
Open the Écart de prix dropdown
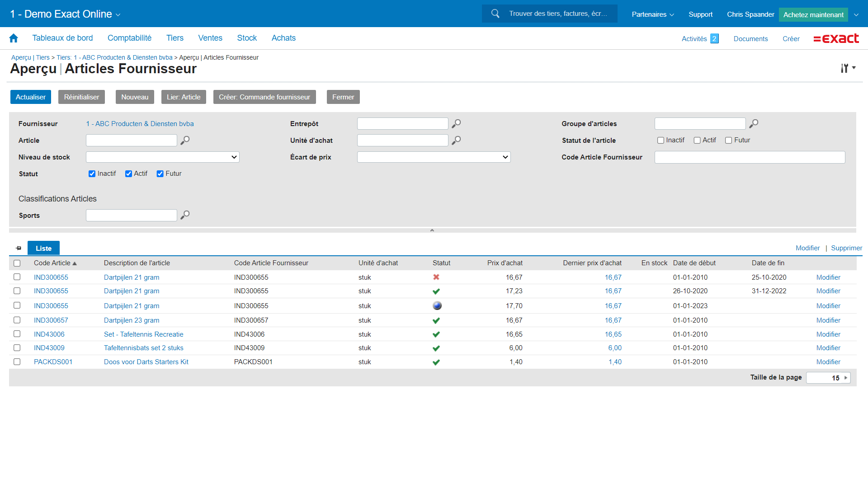pyautogui.click(x=434, y=157)
